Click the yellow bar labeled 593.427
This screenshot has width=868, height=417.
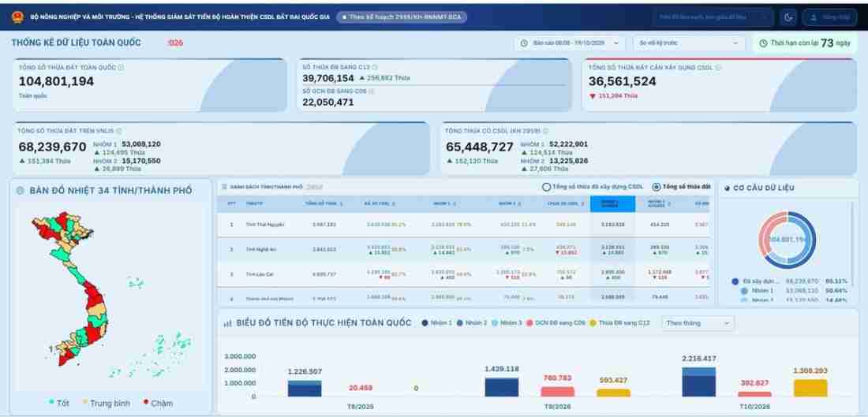pos(613,393)
